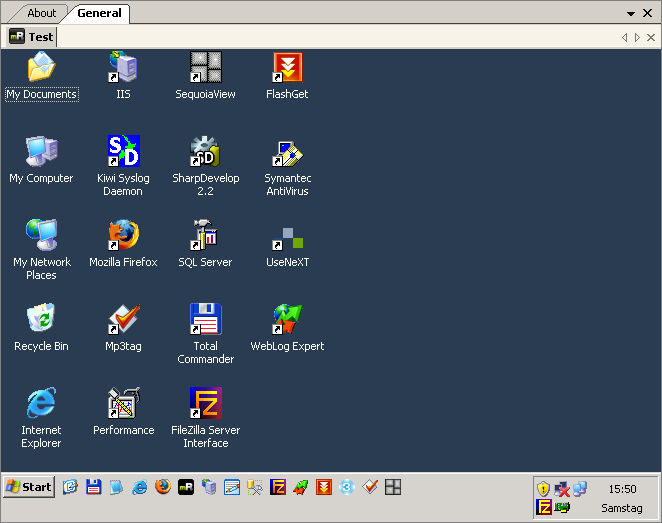Click the blue circular 3 quick launch icon
This screenshot has width=662, height=523.
[347, 487]
